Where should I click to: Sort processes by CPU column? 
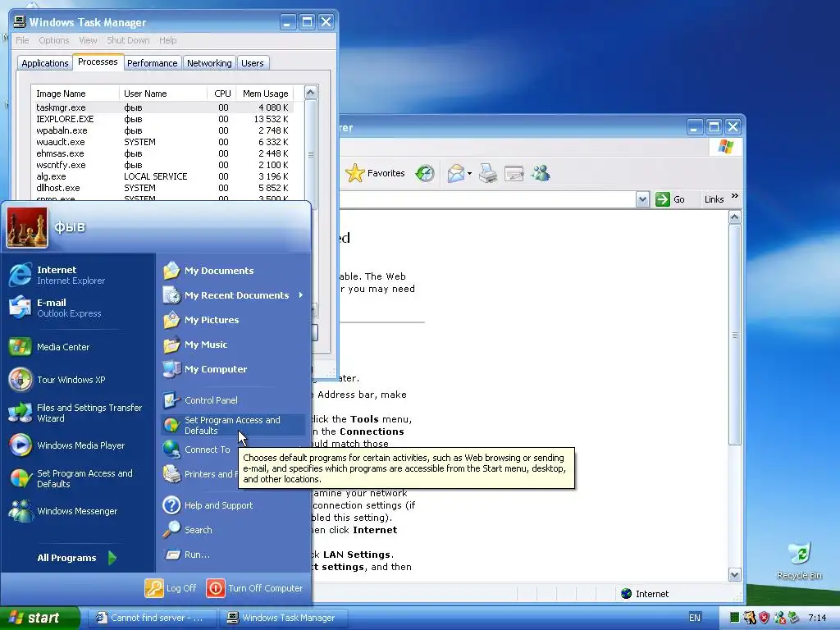(x=221, y=94)
